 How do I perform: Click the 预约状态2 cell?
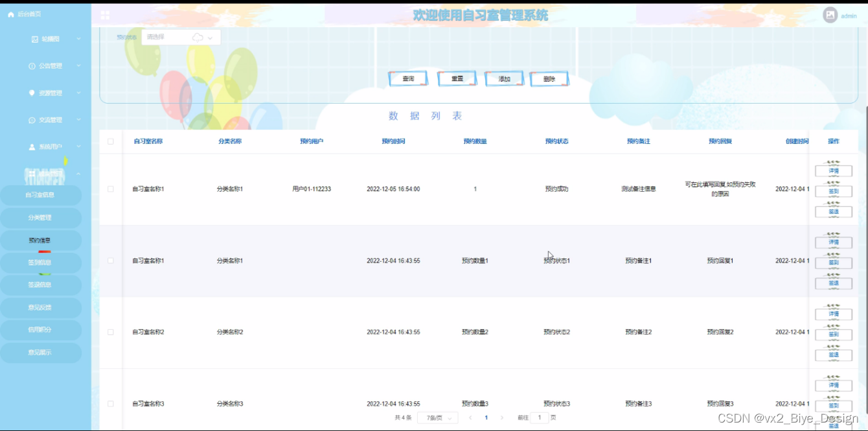556,332
